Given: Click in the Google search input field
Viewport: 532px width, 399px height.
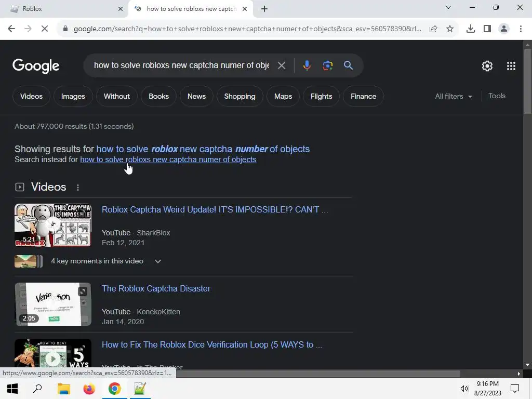Looking at the screenshot, I should coord(181,65).
